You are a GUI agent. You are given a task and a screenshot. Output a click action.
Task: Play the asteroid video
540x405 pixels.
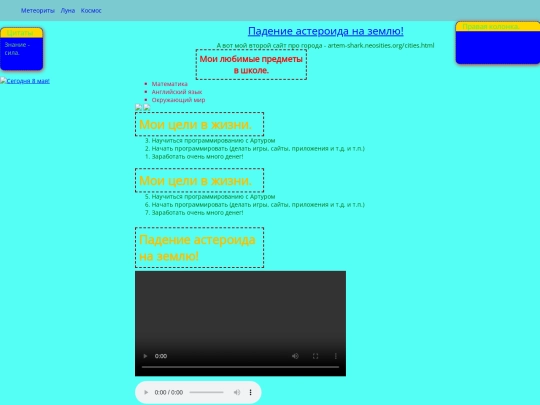tap(145, 356)
